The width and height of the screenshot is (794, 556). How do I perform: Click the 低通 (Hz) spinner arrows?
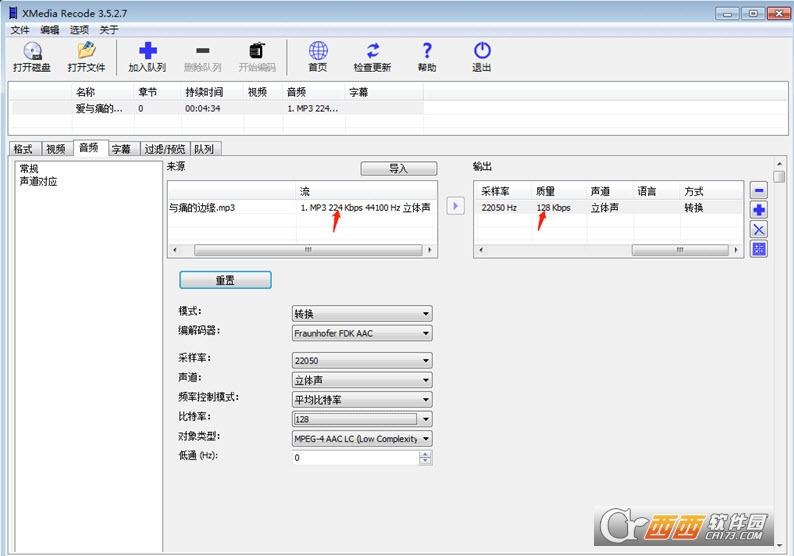425,457
